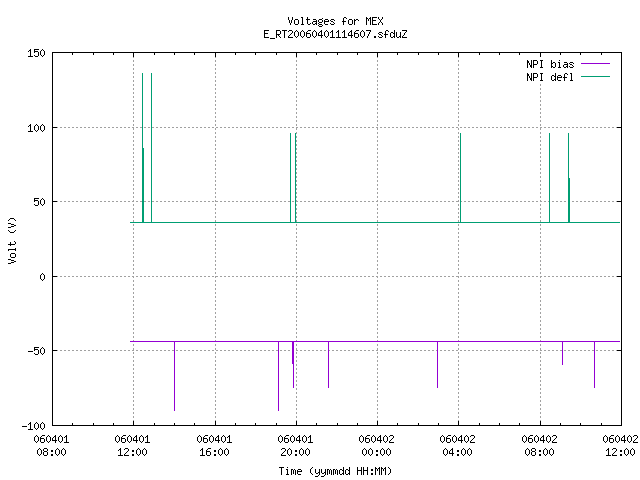
Task: Click the y-axis tick label 50
Action: click(39, 202)
